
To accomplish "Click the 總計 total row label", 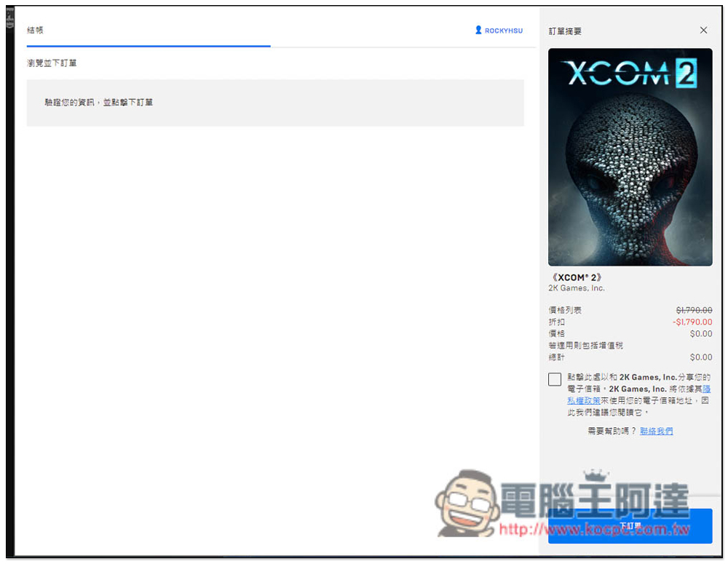I will pos(557,357).
